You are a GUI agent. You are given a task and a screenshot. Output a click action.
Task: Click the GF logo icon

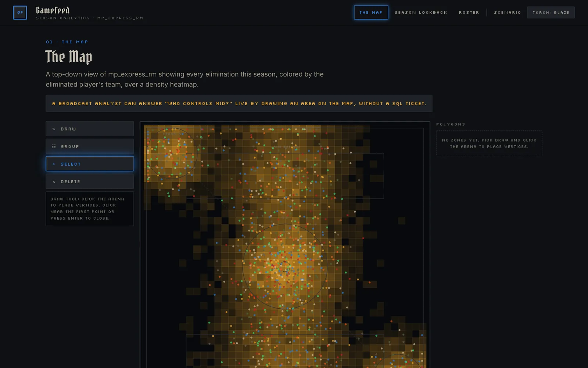tap(20, 13)
